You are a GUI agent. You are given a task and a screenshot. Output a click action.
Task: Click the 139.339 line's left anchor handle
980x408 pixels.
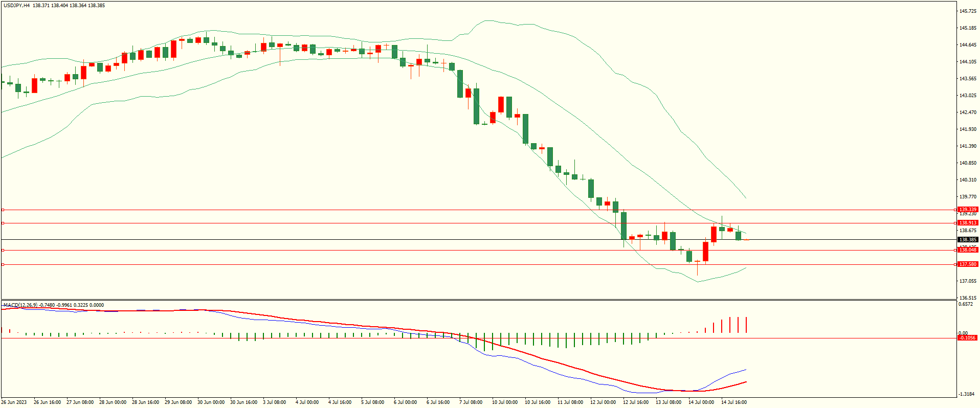point(3,210)
